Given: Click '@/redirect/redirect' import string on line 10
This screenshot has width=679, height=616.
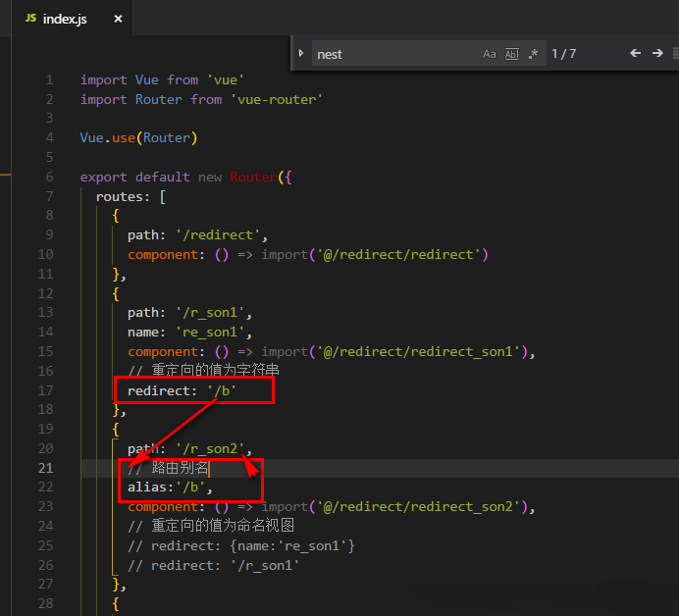Looking at the screenshot, I should coord(398,254).
